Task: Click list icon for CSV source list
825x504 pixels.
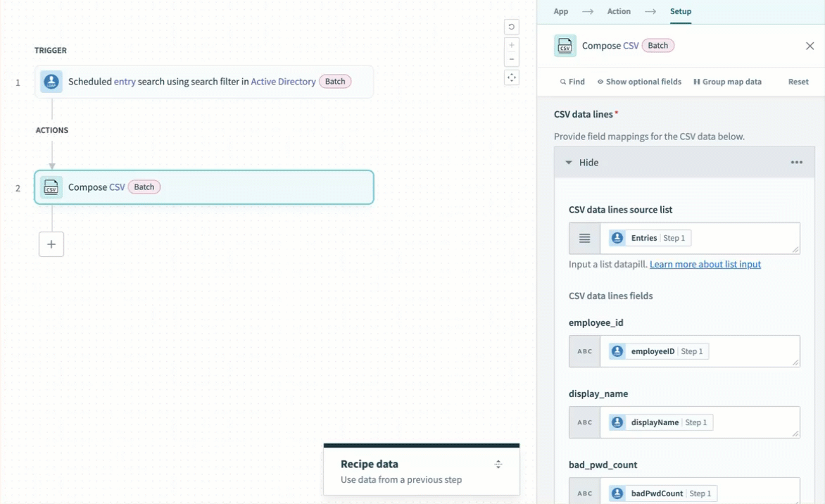Action: tap(584, 239)
